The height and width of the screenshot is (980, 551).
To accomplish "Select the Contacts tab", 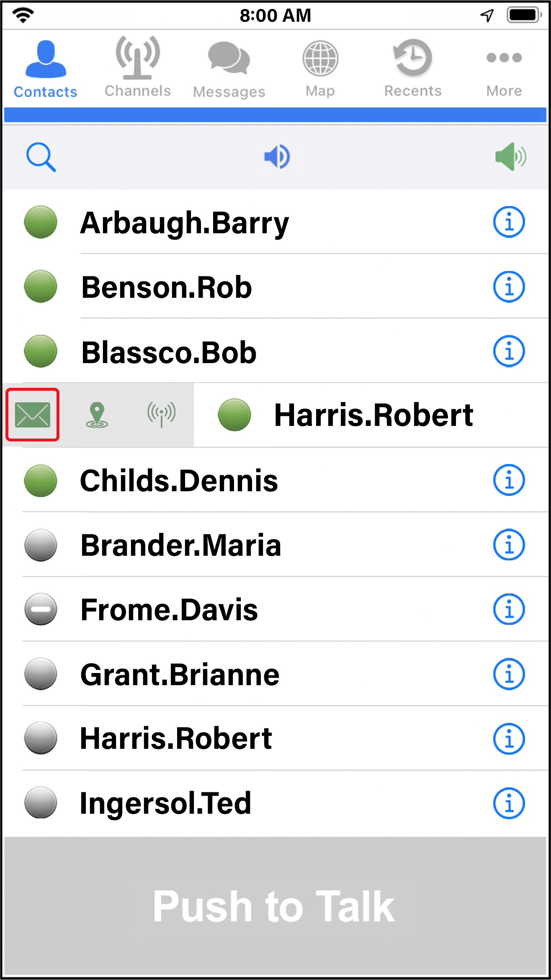I will (46, 69).
